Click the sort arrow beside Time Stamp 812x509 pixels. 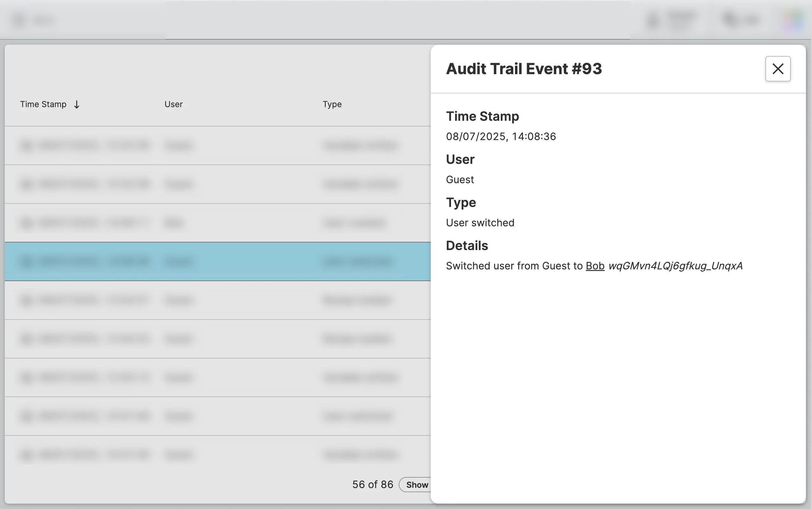pos(77,105)
